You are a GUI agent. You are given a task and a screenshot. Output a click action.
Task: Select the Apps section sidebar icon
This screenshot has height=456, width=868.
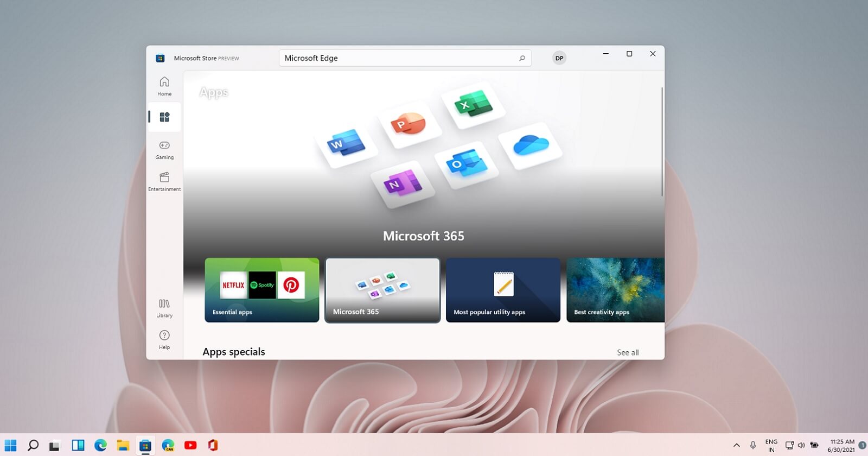tap(164, 117)
